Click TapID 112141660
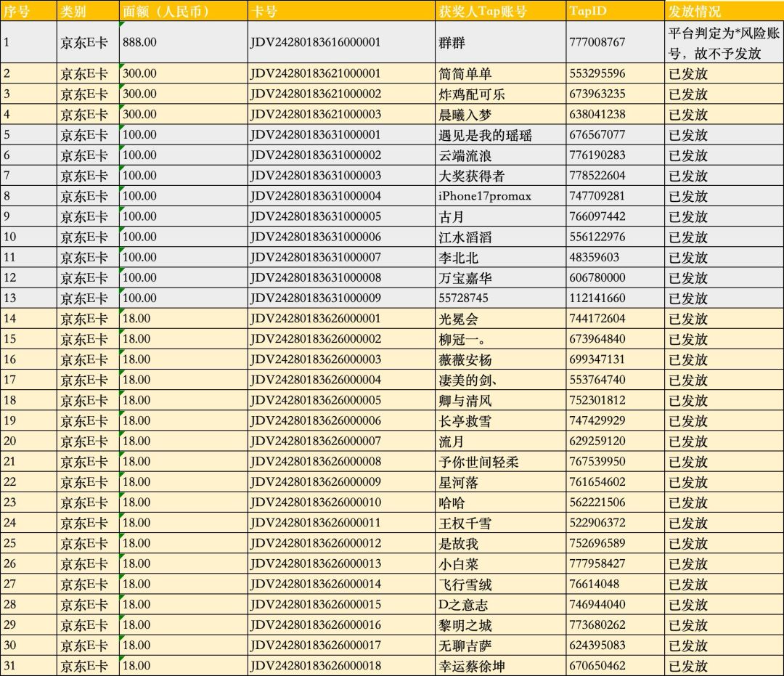Screen dimensions: 784x676 tap(597, 298)
